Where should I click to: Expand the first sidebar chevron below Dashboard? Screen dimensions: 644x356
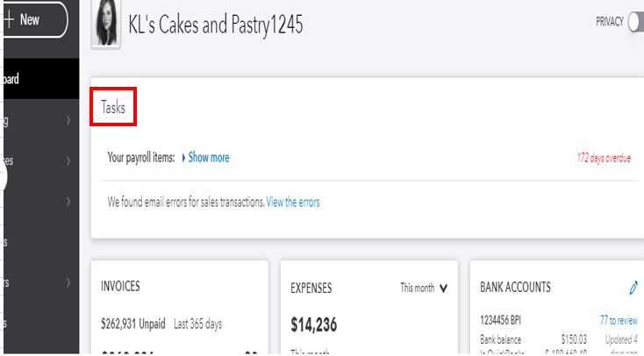pos(68,121)
